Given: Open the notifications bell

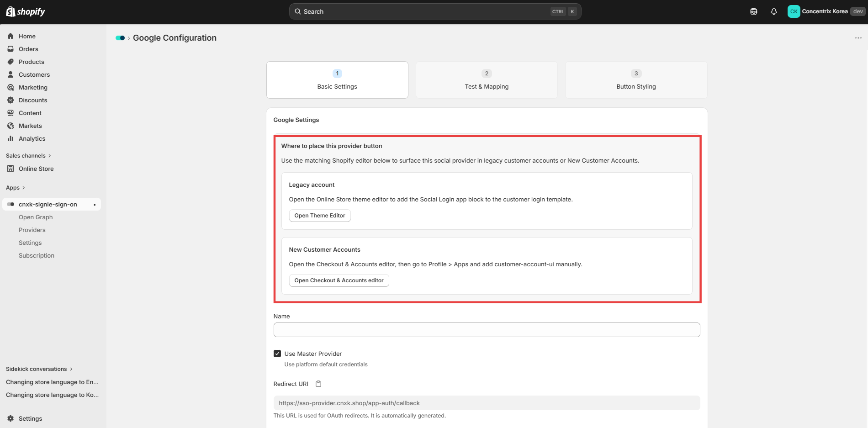Looking at the screenshot, I should (774, 11).
